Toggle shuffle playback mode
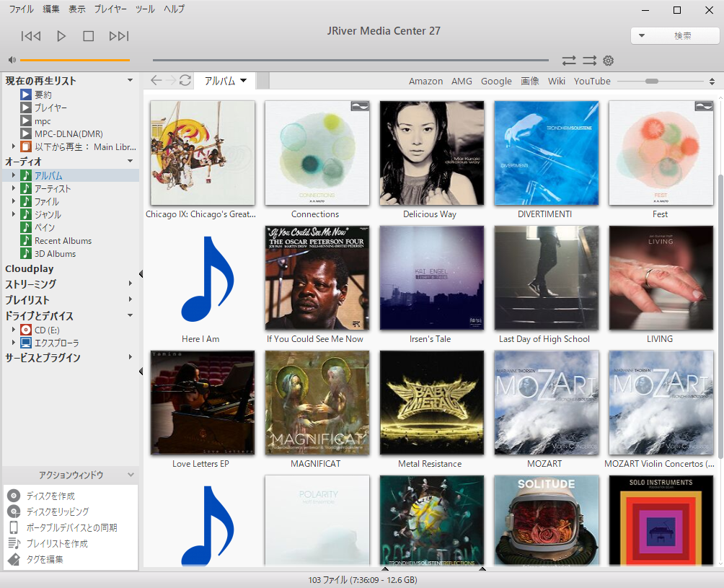 click(x=589, y=61)
